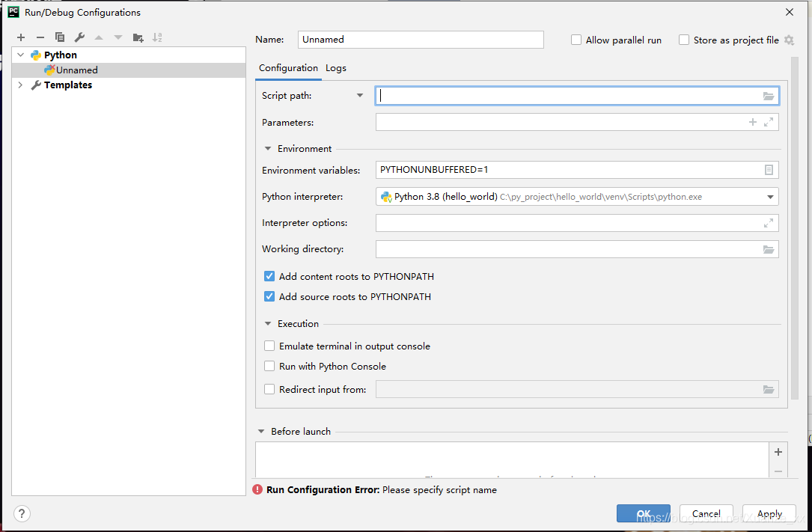Screen dimensions: 812x532
Task: Collapse the Execution section
Action: tap(268, 323)
